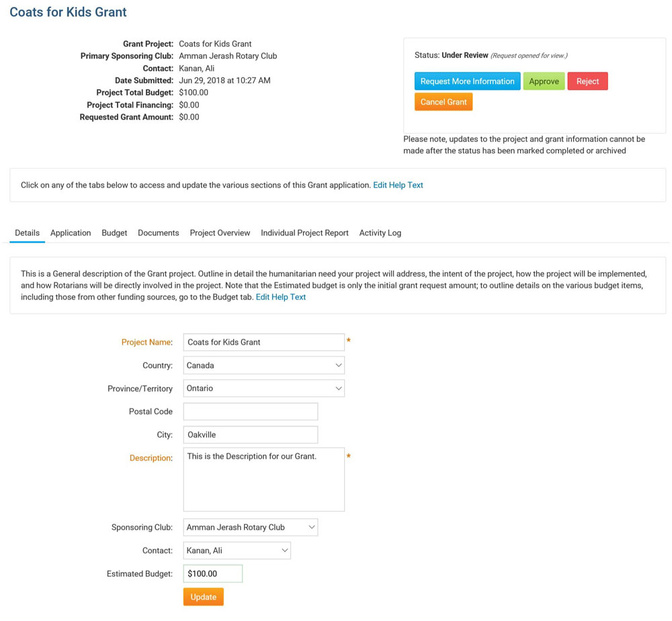Reject the grant request
Viewport: 672px width, 621px height.
587,81
